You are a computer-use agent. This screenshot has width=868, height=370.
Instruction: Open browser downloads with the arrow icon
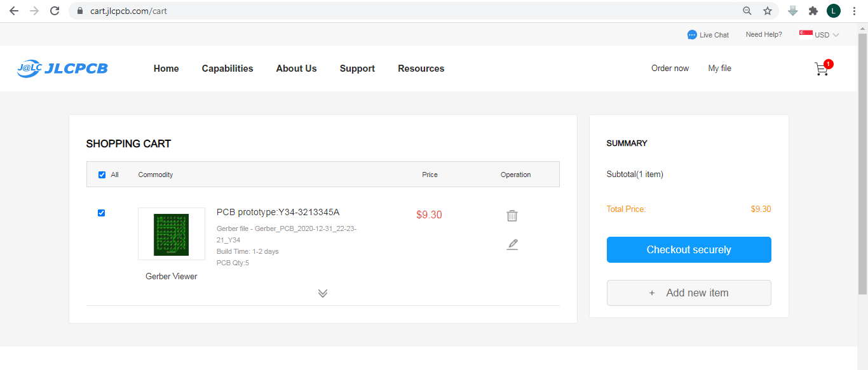pyautogui.click(x=792, y=11)
